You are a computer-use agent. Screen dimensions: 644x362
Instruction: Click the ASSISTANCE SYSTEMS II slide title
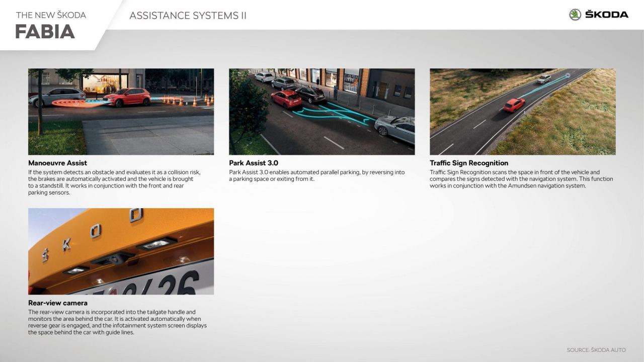188,16
